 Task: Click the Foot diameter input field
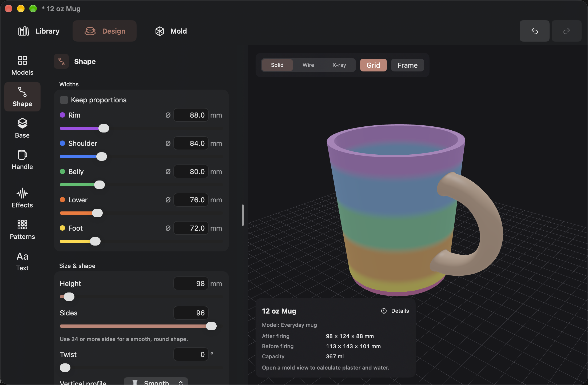point(191,228)
